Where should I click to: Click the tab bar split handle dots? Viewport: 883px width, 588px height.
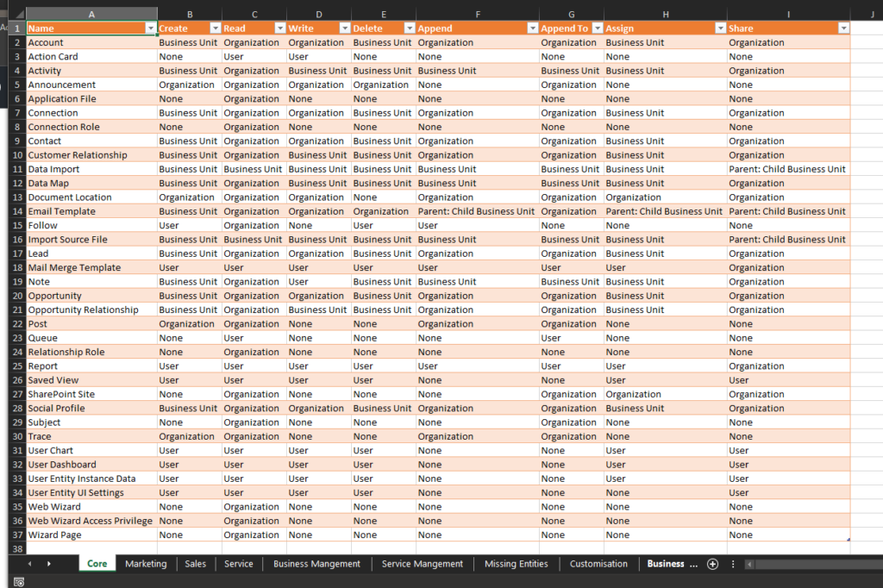tap(733, 564)
